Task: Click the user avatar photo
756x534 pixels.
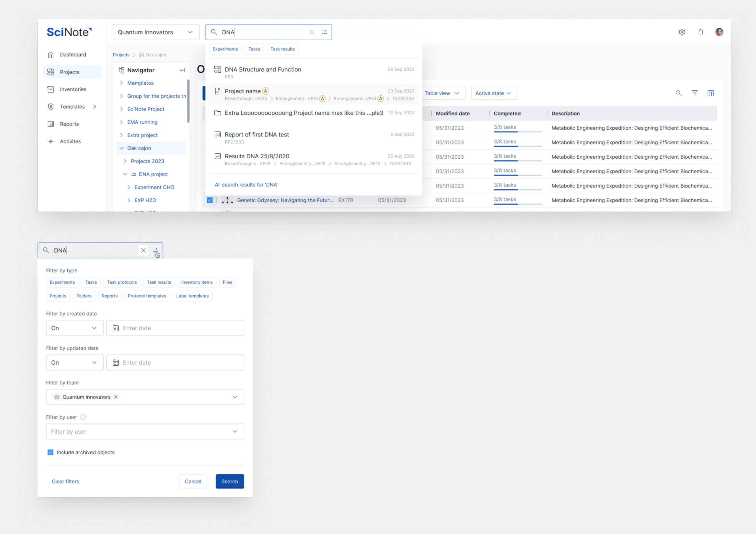Action: (x=719, y=32)
